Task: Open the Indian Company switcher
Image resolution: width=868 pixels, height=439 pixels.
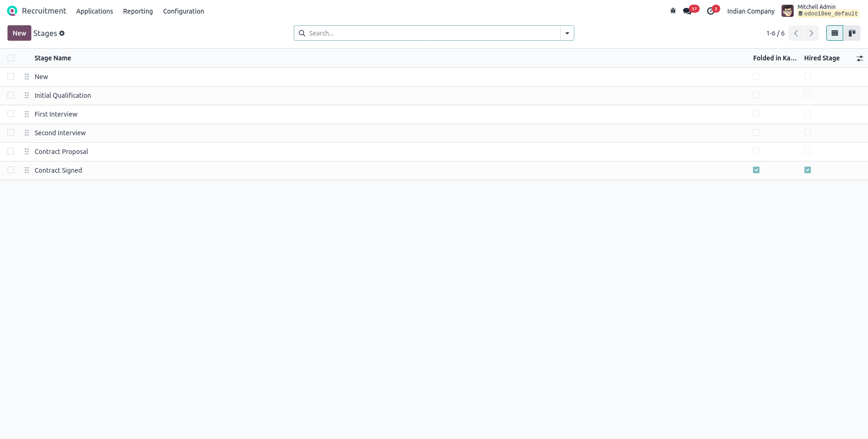Action: click(751, 11)
